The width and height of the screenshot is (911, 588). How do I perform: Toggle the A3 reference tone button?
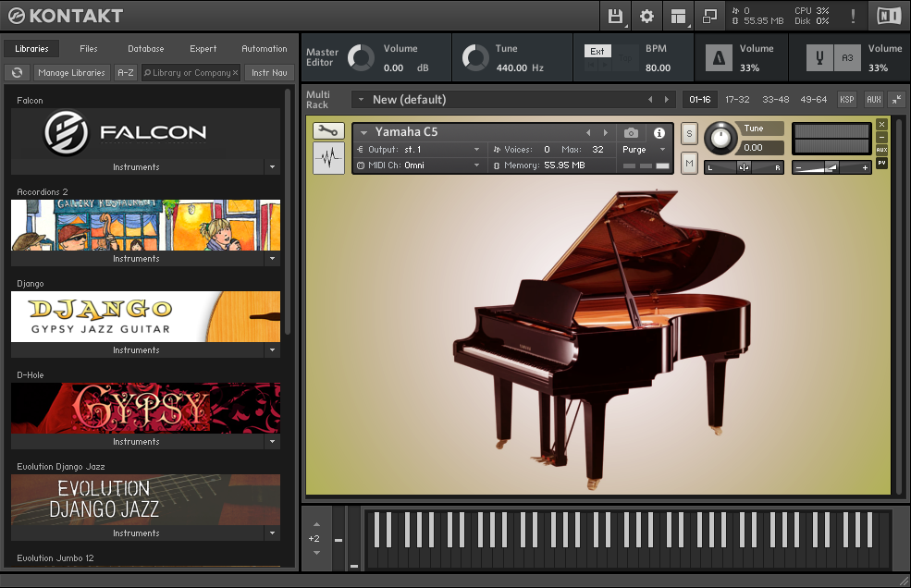click(847, 58)
